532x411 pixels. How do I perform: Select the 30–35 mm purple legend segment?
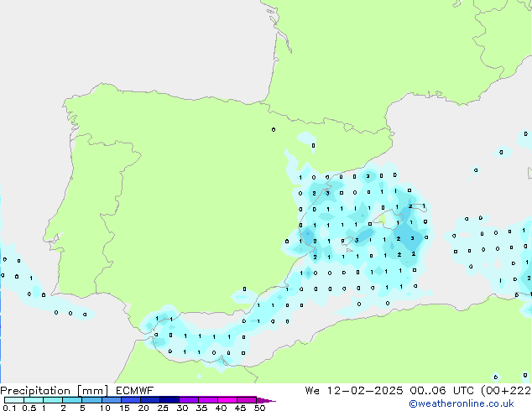[188, 400]
